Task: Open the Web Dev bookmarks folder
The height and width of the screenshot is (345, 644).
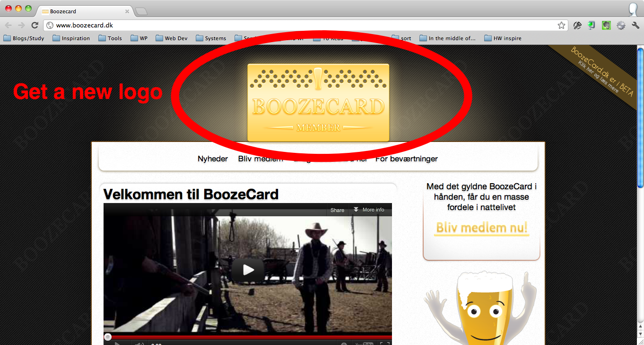Action: pos(172,38)
